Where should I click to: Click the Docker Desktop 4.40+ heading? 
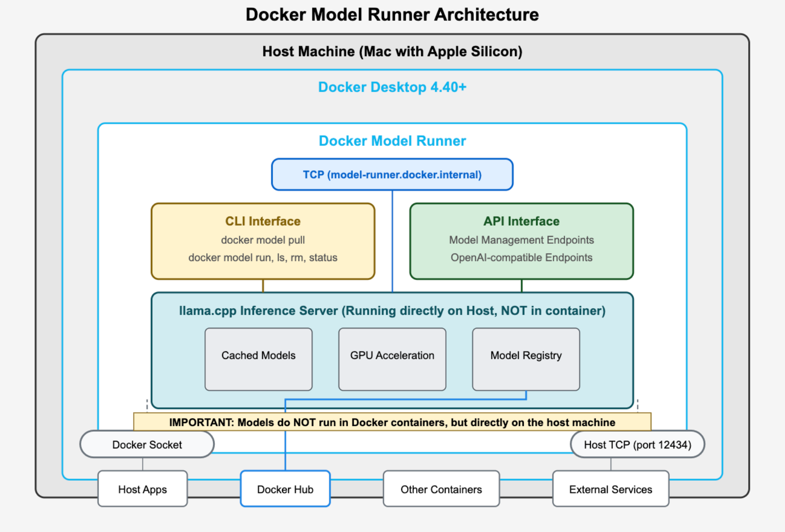(392, 87)
